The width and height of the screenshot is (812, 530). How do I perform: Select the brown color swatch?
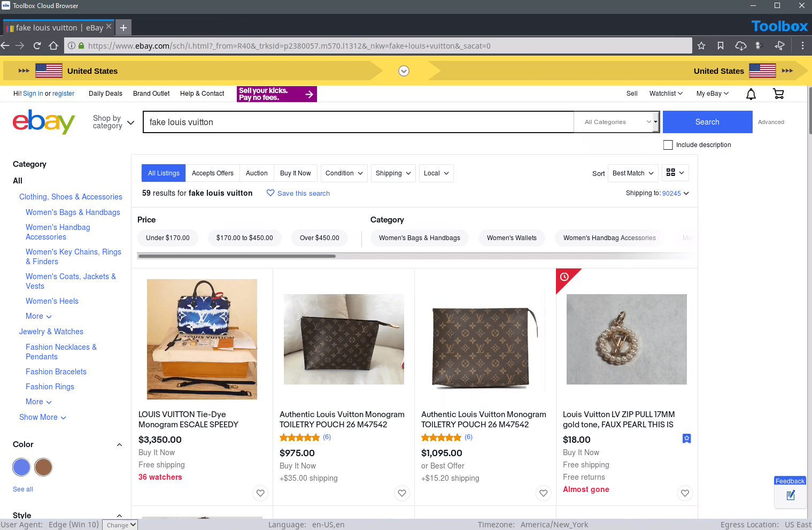[43, 467]
